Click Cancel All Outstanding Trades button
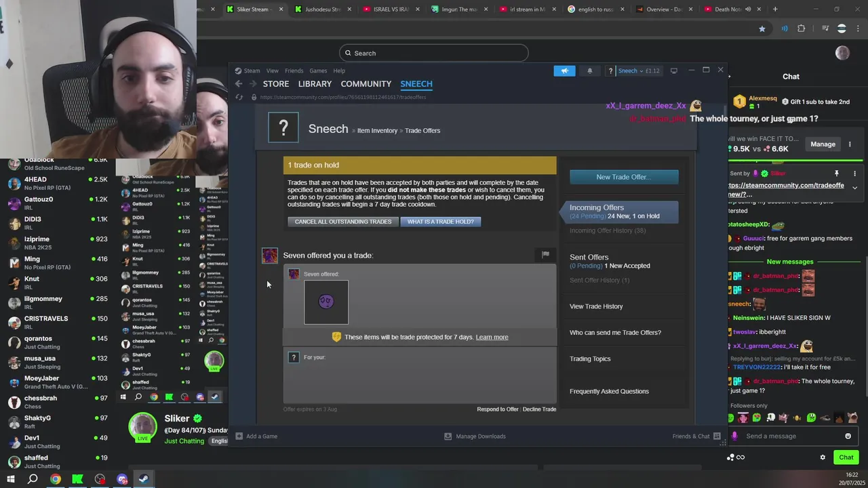This screenshot has height=488, width=868. (x=343, y=222)
